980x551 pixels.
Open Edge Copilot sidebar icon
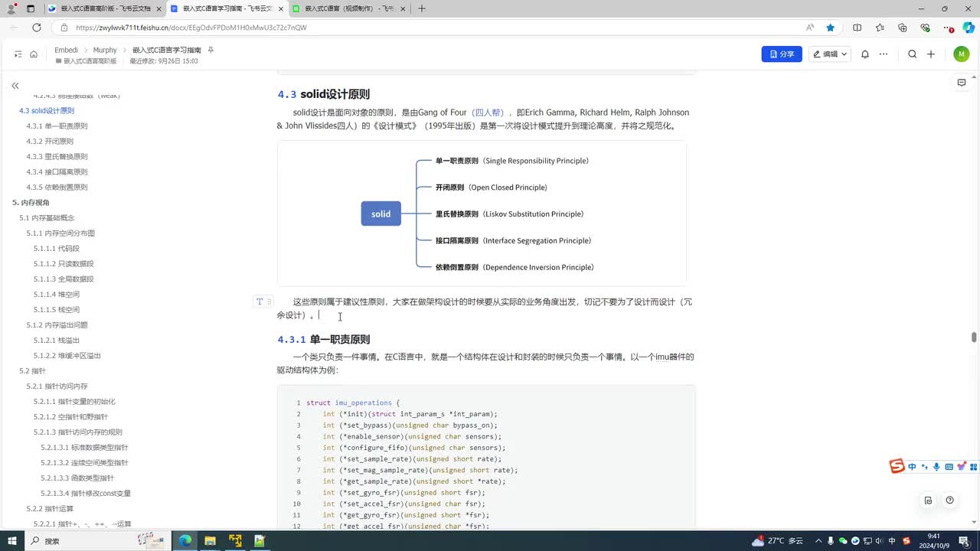click(969, 28)
